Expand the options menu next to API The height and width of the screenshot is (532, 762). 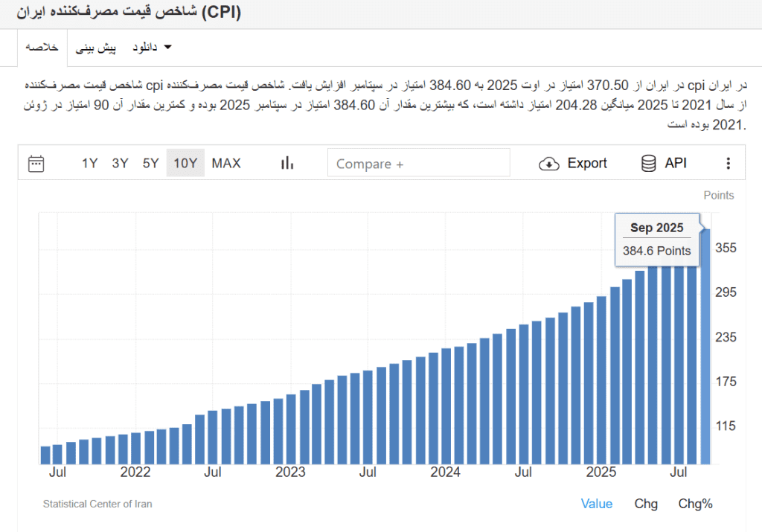[x=728, y=163]
